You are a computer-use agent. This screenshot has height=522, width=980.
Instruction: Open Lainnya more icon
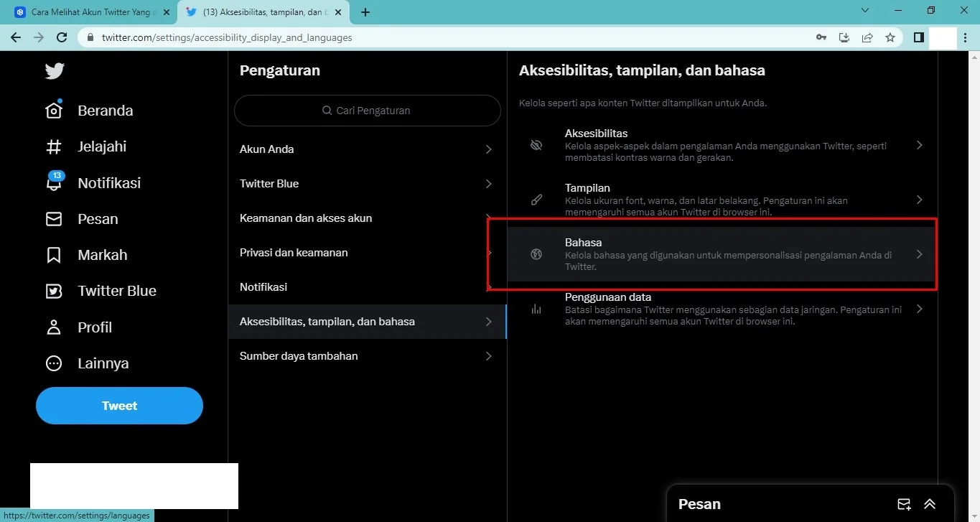(54, 363)
